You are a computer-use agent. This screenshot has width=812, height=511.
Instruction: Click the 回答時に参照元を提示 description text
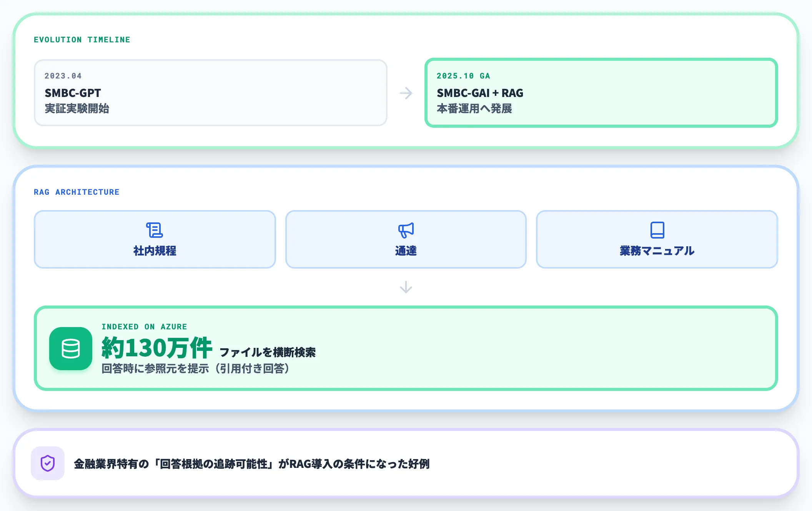click(x=195, y=369)
